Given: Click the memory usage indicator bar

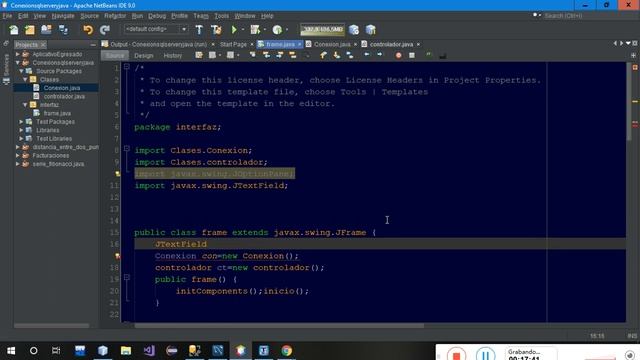Looking at the screenshot, I should (x=322, y=29).
